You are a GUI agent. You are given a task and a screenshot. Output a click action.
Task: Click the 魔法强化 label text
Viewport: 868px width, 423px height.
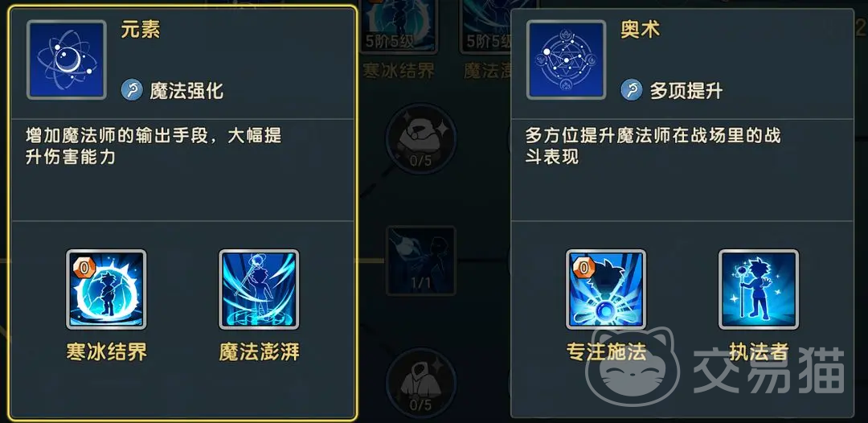[186, 90]
